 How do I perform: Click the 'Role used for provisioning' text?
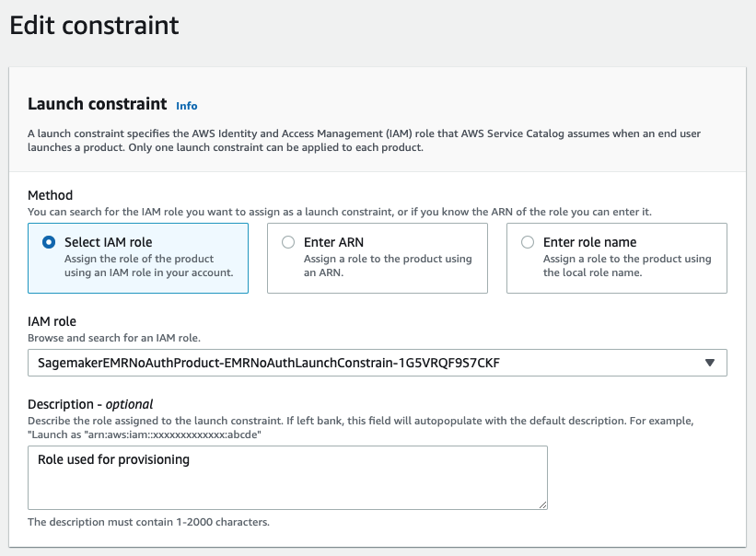pyautogui.click(x=113, y=458)
